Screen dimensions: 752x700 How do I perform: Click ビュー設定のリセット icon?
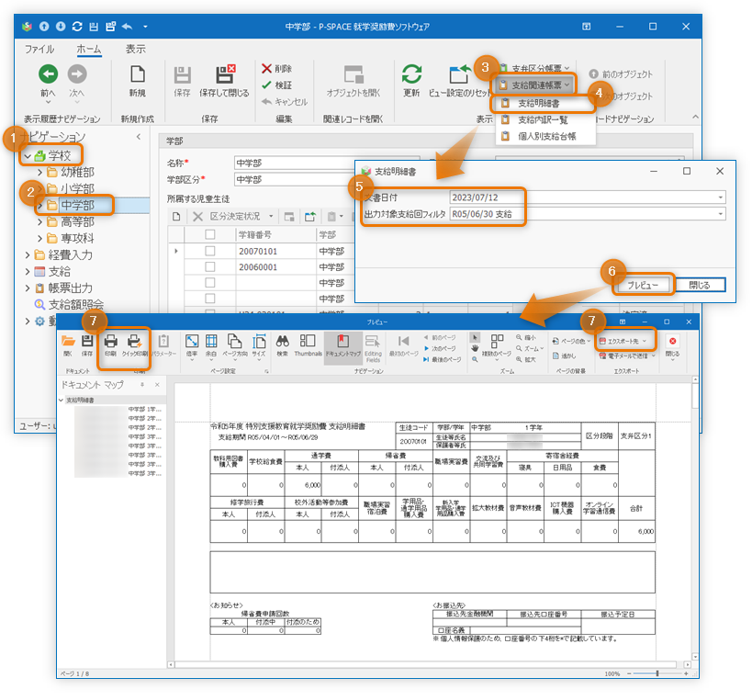pyautogui.click(x=459, y=73)
